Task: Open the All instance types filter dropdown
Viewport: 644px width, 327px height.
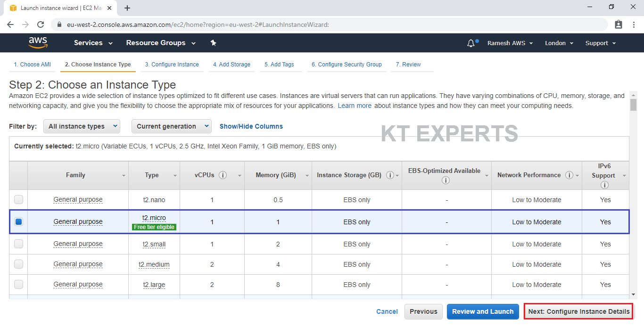Action: pyautogui.click(x=82, y=126)
